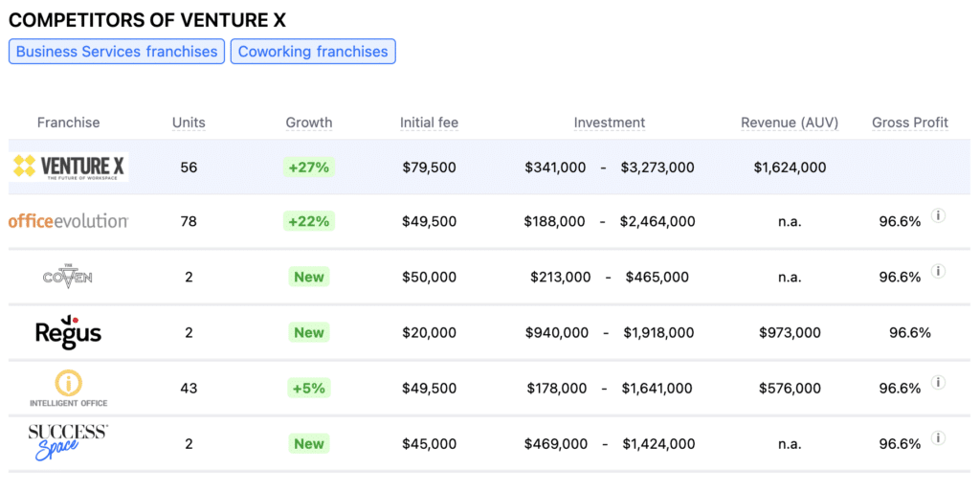Click the $576,000 revenue value
980x492 pixels.
point(790,389)
